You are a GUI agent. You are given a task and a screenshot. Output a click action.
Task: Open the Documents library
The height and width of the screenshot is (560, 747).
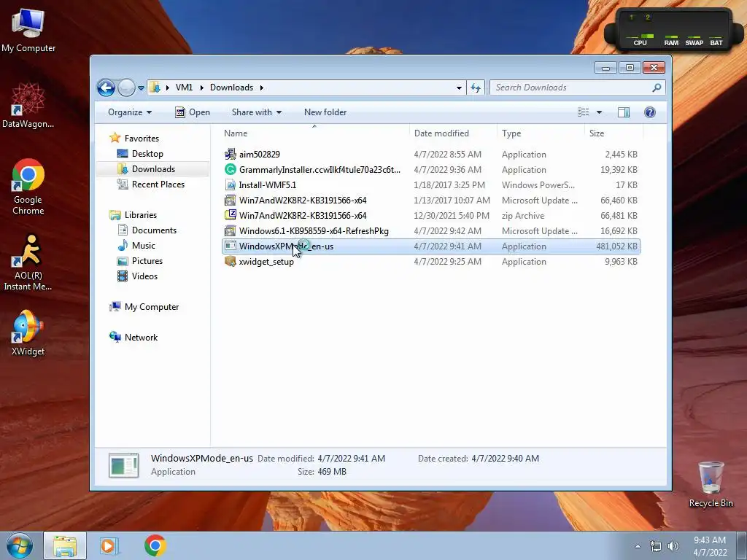point(153,230)
